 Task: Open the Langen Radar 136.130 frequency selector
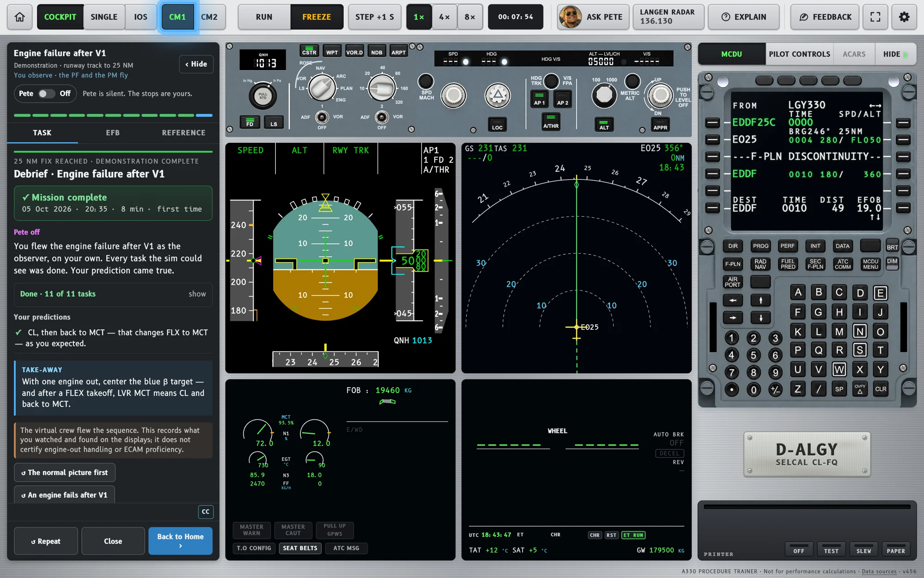(x=668, y=17)
